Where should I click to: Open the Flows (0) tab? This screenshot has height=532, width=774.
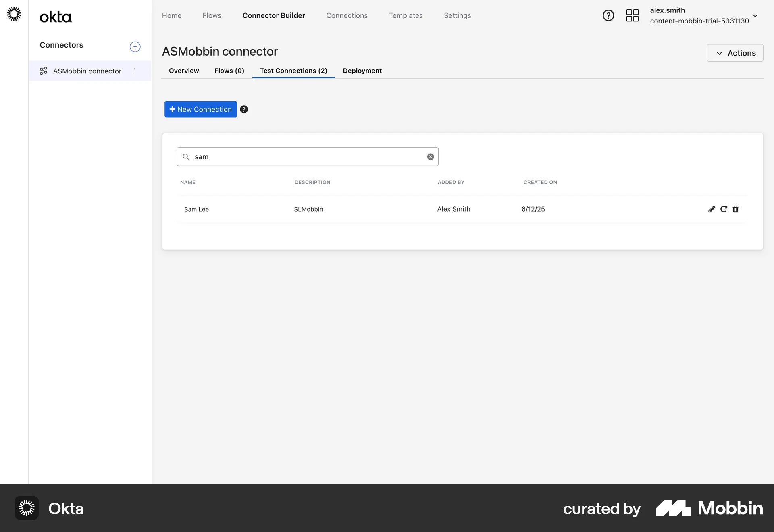[229, 71]
